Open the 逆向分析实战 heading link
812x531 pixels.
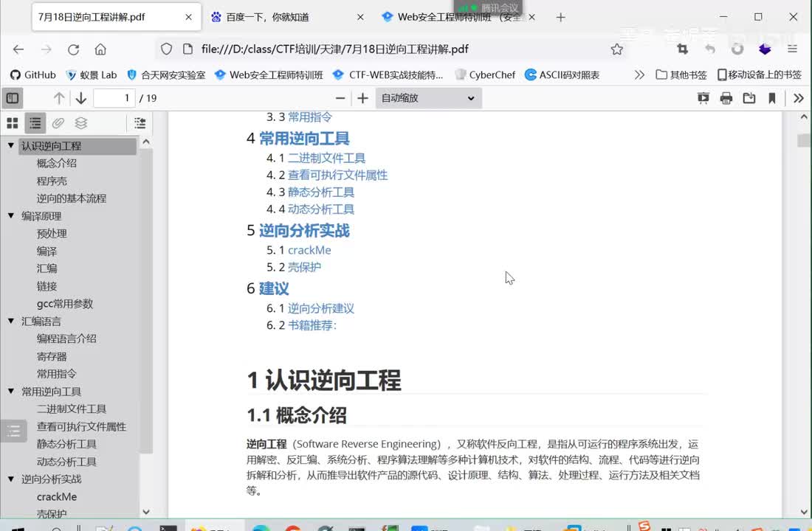304,230
